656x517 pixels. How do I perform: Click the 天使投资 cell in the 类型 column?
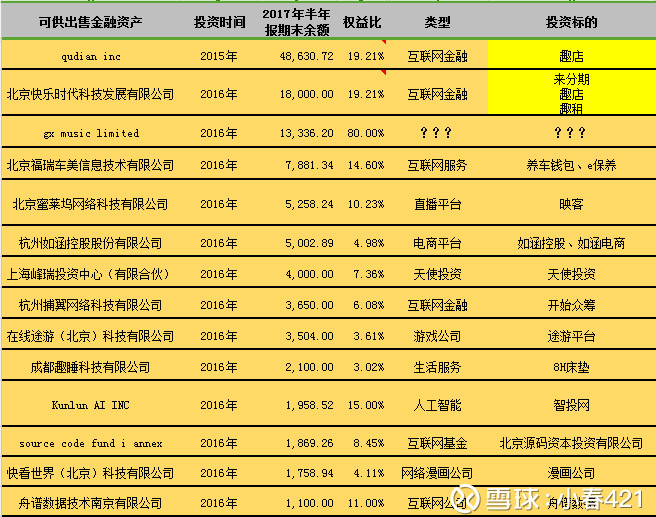tap(437, 274)
